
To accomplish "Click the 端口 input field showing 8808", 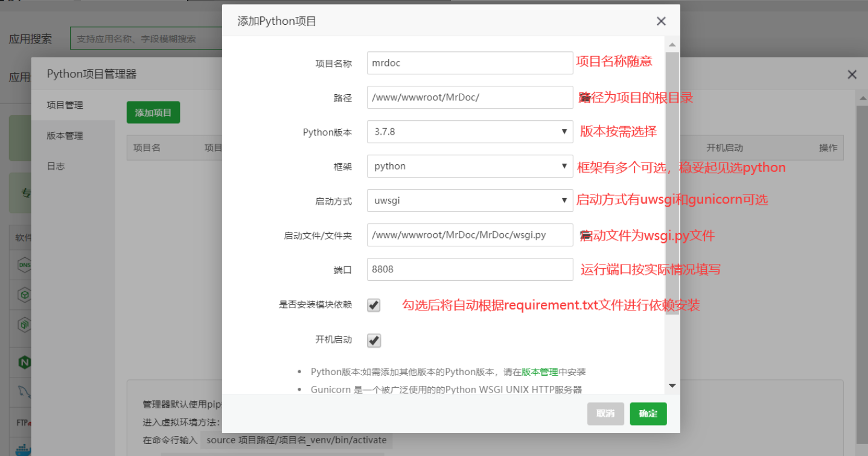I will [470, 269].
